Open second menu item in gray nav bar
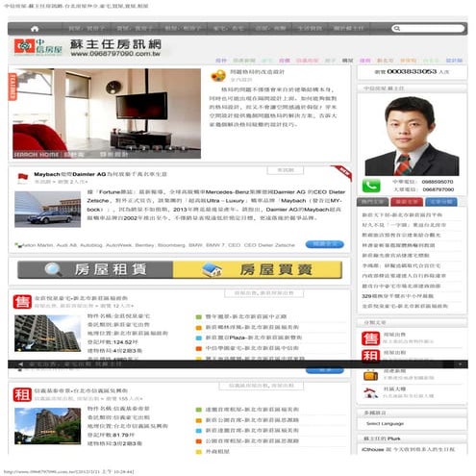 pos(135,29)
